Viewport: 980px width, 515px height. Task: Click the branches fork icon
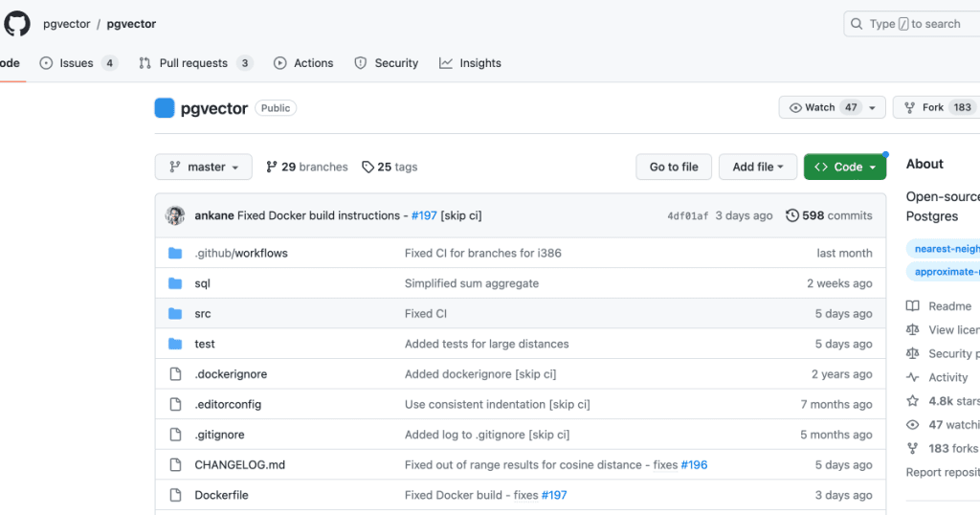point(271,167)
